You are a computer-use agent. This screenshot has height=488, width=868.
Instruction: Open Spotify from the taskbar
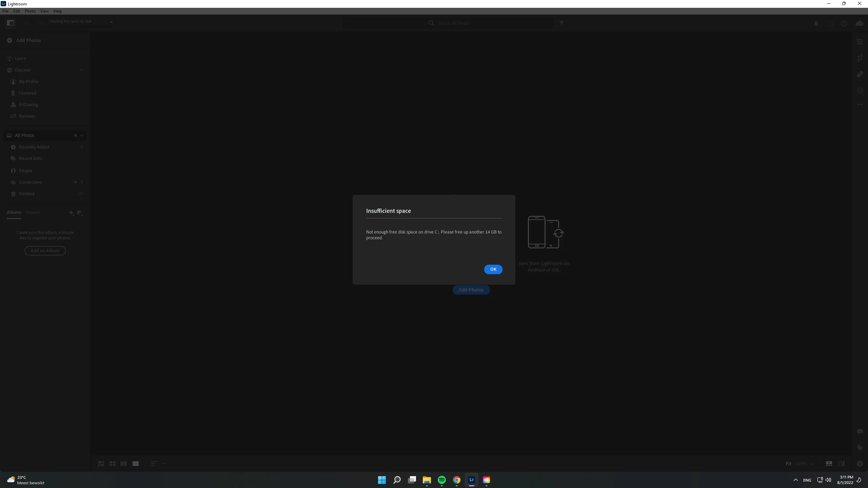pyautogui.click(x=441, y=480)
